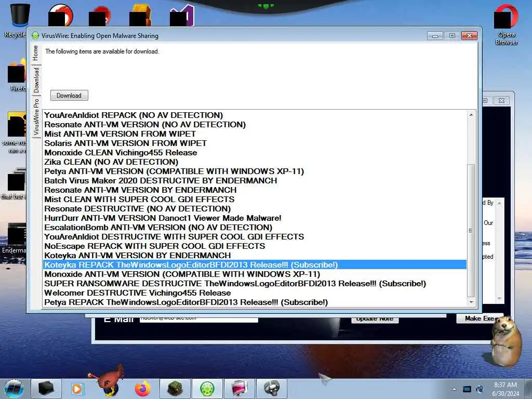
Task: Click up arrow of background window scrollbar
Action: [499, 203]
